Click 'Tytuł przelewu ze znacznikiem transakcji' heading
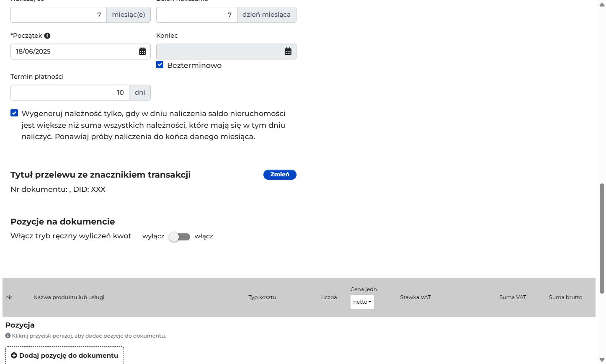 tap(101, 175)
